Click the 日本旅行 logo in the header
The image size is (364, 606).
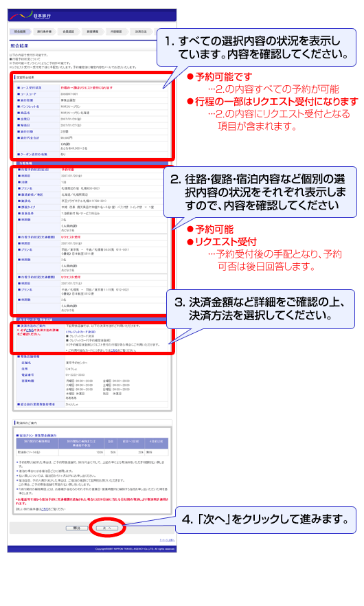[x=30, y=16]
